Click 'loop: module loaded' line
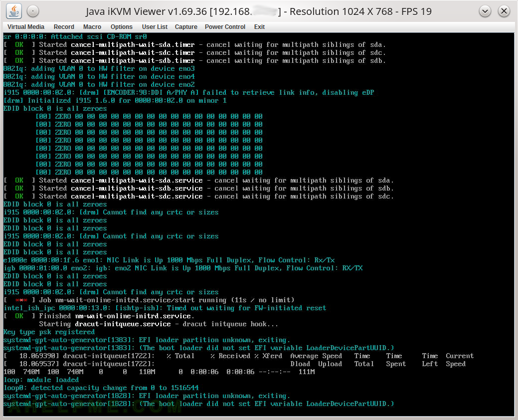Image resolution: width=518 pixels, height=420 pixels. 41,380
